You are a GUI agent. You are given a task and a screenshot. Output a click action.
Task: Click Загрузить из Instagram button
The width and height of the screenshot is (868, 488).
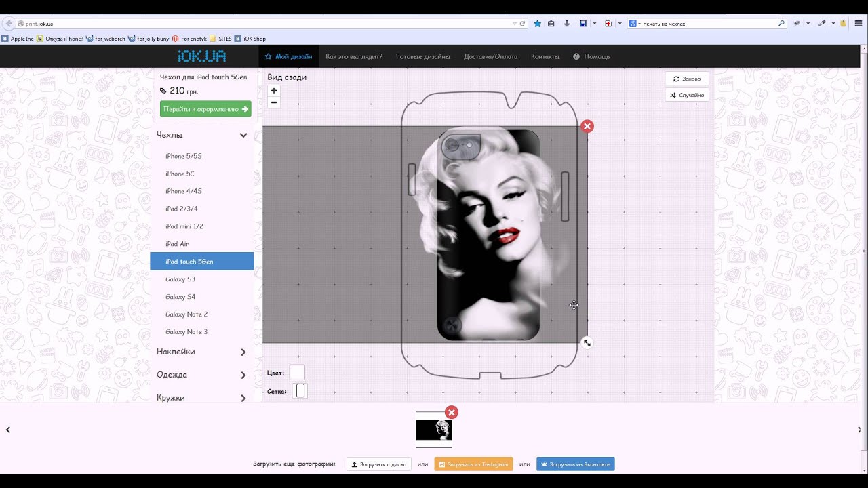click(x=473, y=464)
